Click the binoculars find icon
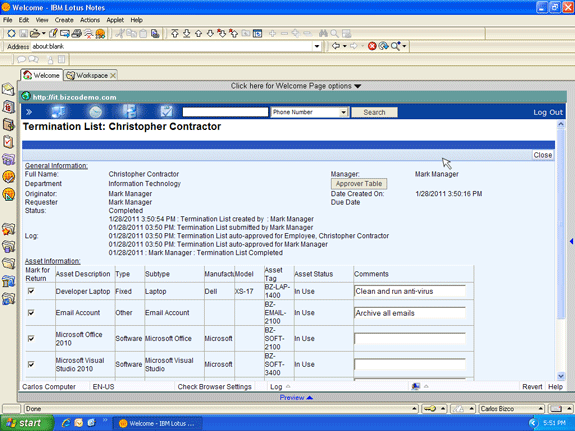The width and height of the screenshot is (575, 431). coord(323,34)
